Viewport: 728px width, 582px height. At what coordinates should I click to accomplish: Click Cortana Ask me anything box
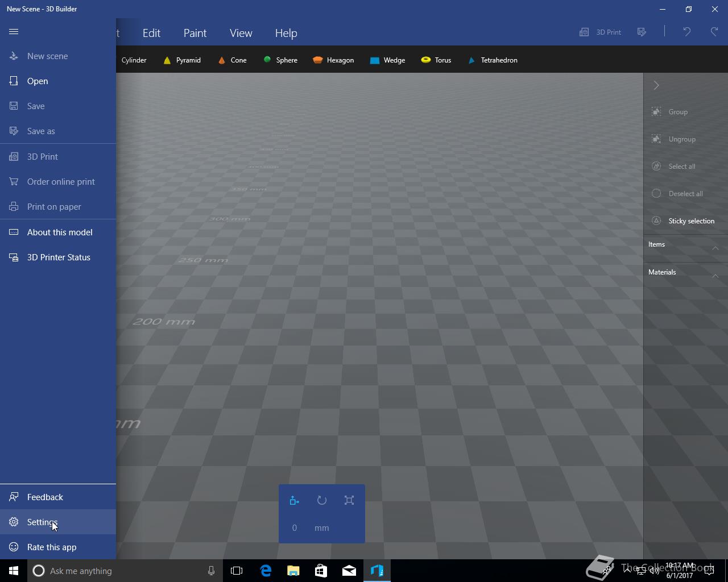click(125, 571)
